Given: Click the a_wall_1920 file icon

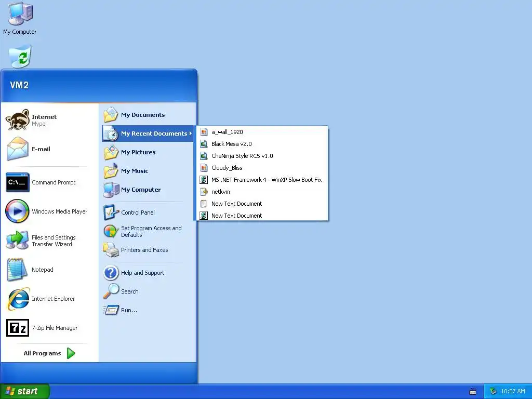Looking at the screenshot, I should 204,132.
